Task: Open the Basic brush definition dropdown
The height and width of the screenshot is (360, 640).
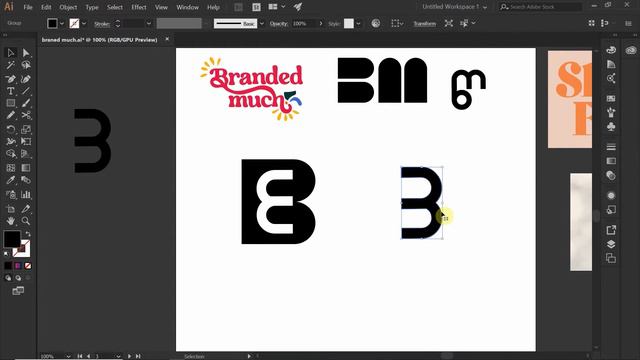Action: point(262,24)
